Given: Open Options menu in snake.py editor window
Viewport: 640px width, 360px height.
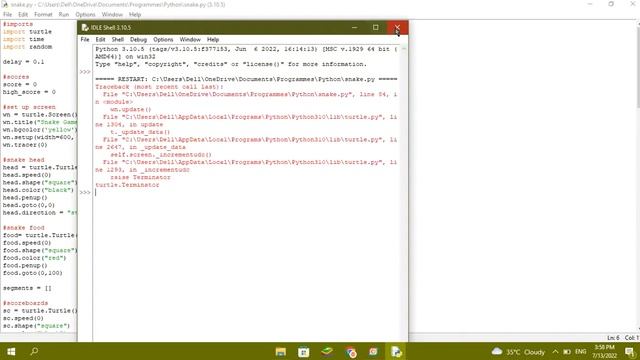Looking at the screenshot, I should click(x=85, y=14).
